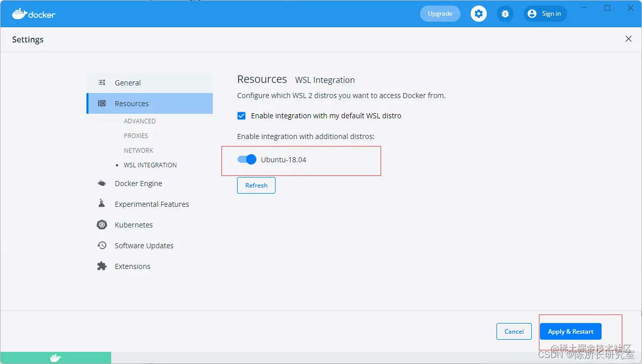Click the Upgrade button
The image size is (642, 364).
coord(440,14)
